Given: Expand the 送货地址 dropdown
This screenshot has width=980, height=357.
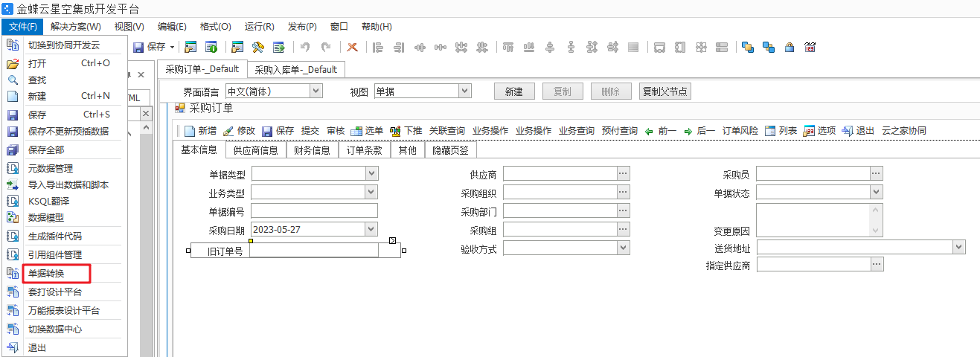Looking at the screenshot, I should tap(959, 246).
